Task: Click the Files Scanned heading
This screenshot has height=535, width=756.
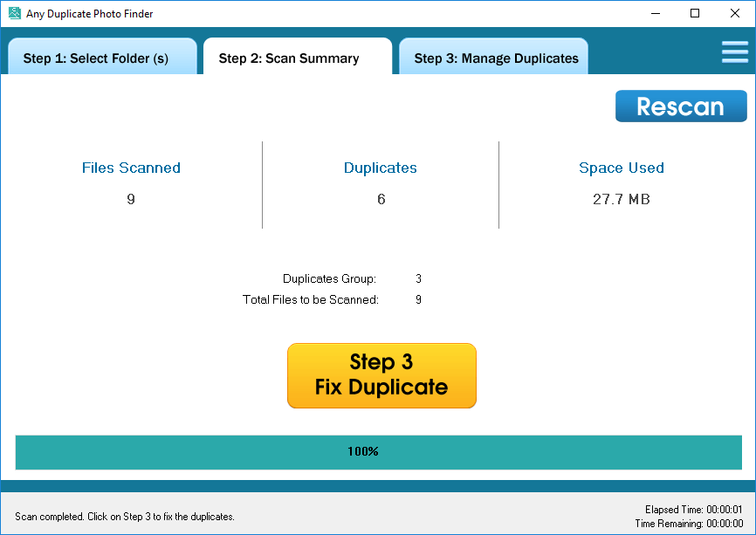Action: [x=131, y=168]
